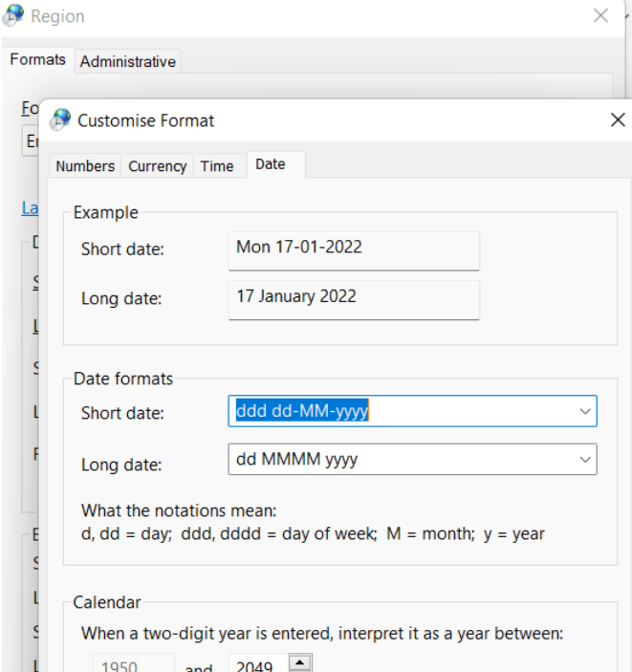
Task: Click the 1950 start year value
Action: tap(120, 665)
